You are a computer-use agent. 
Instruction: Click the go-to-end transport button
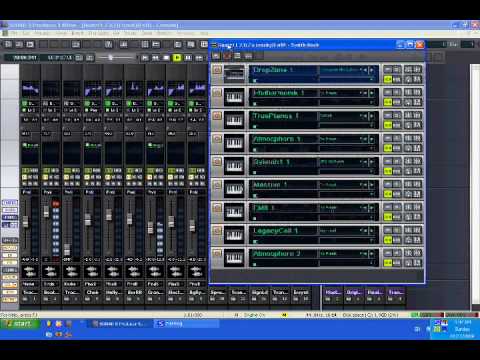coord(199,58)
